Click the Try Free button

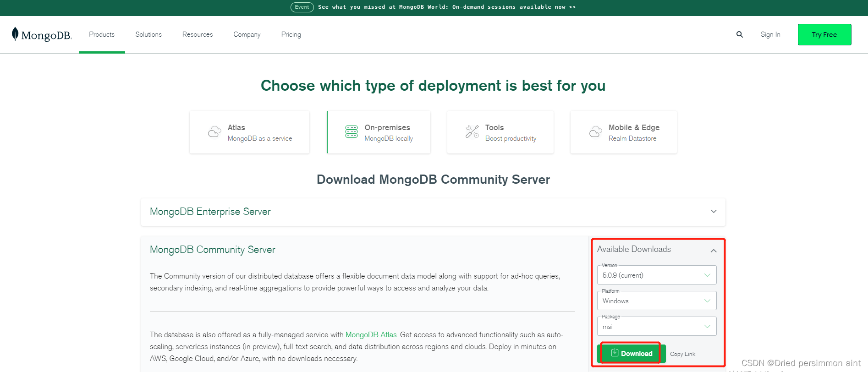click(x=824, y=35)
